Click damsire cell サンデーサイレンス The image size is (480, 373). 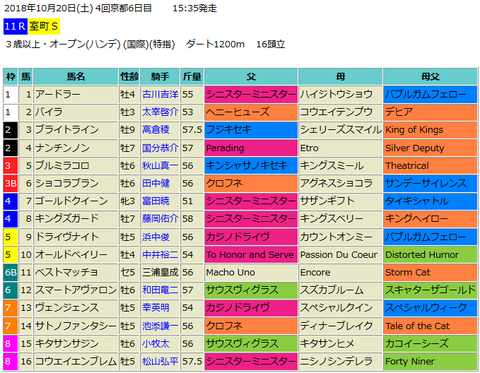430,183
